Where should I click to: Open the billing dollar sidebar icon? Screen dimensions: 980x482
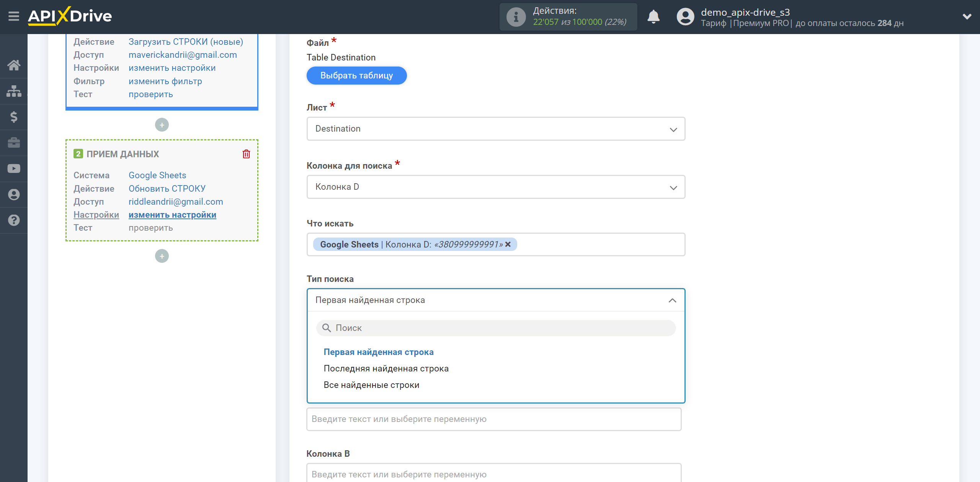click(14, 117)
